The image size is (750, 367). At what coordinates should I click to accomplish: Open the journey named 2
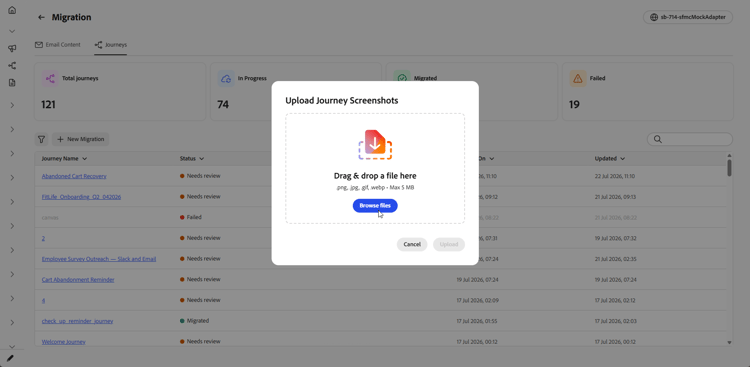[43, 238]
